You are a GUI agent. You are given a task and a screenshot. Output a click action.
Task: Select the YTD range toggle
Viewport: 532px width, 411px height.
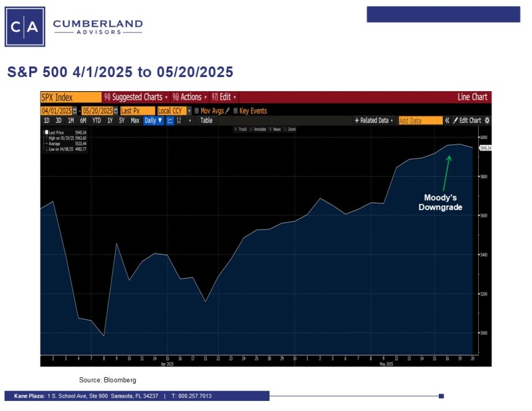(96, 120)
